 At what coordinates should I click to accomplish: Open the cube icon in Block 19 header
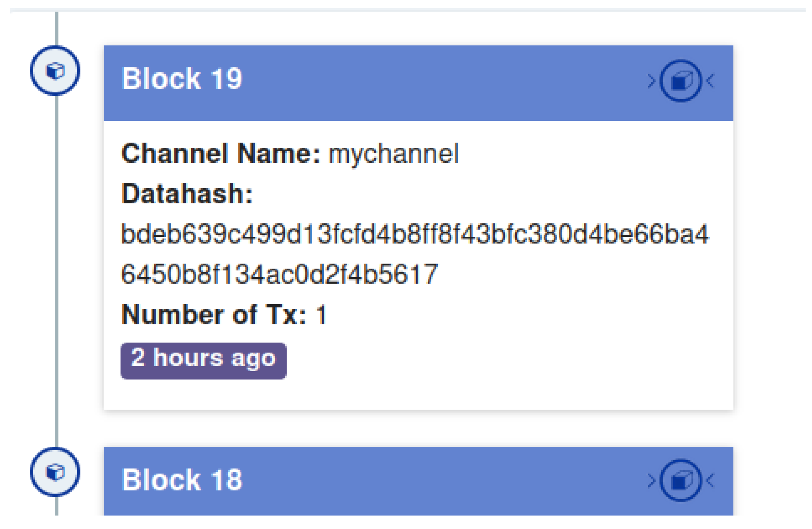click(680, 81)
